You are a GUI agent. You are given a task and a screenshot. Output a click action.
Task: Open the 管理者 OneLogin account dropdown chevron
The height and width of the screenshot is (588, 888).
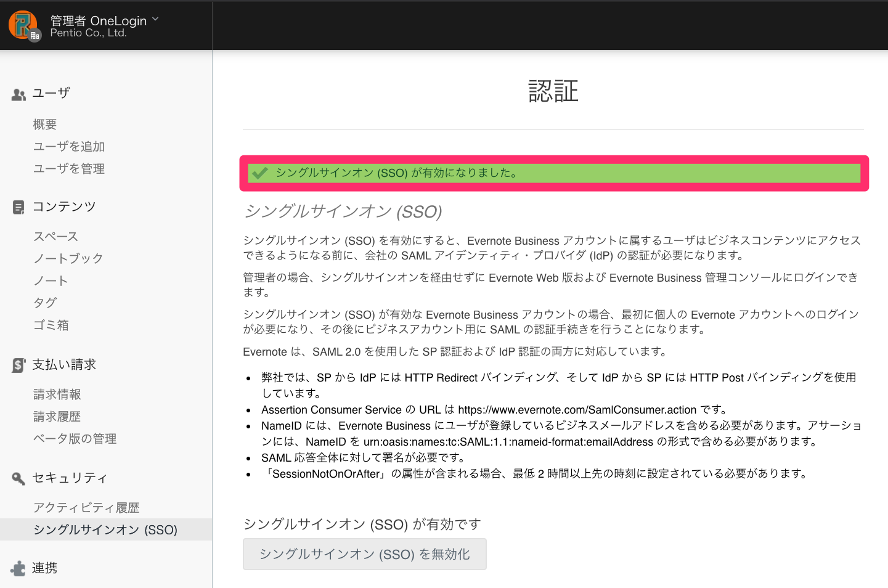coord(155,19)
